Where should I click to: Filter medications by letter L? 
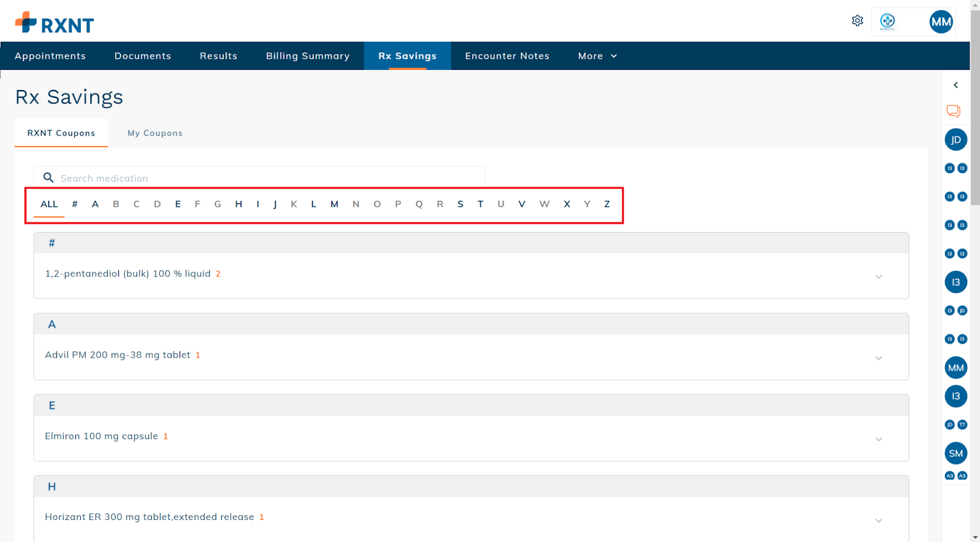pyautogui.click(x=314, y=204)
